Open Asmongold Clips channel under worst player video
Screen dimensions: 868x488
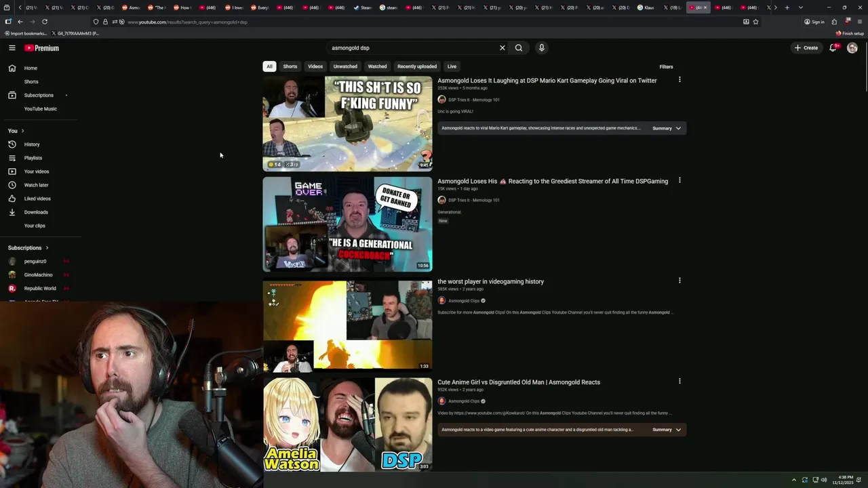pyautogui.click(x=464, y=301)
